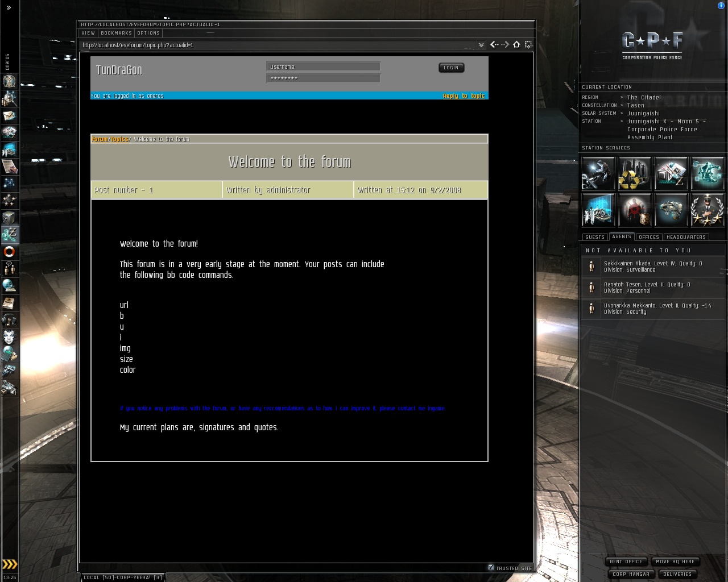Screen dimensions: 728x582
Task: Click the Forum breadcrumb link
Action: pyautogui.click(x=100, y=139)
